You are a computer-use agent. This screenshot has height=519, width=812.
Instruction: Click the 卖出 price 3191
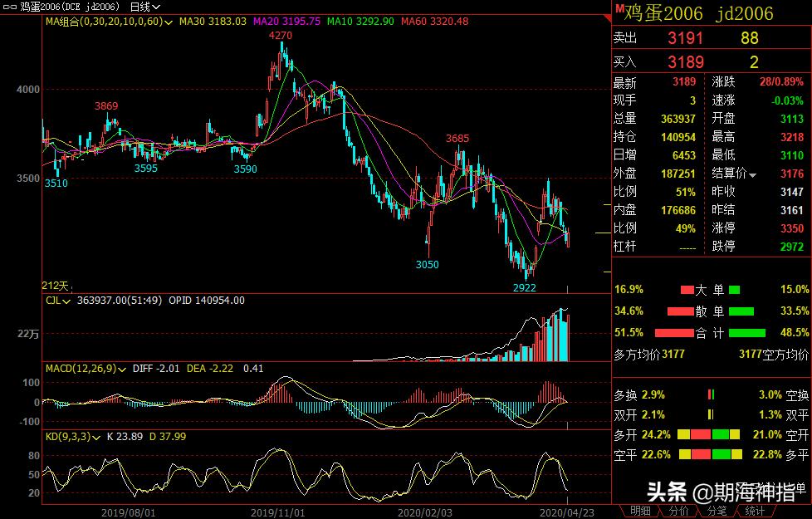coord(685,38)
